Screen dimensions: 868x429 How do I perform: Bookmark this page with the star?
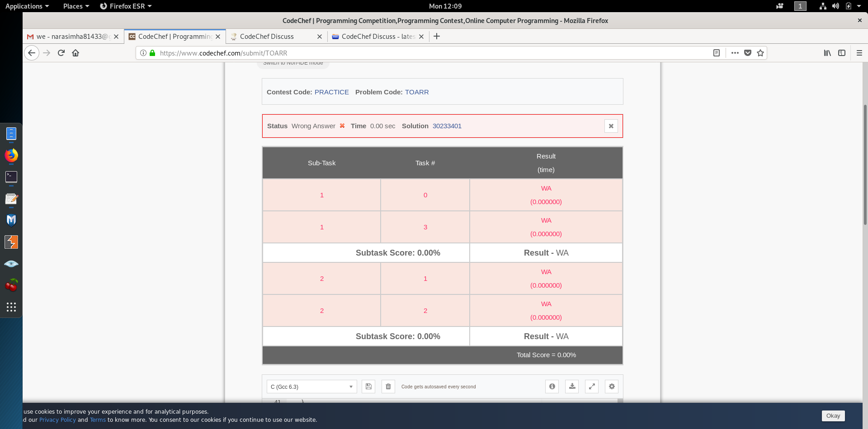click(x=760, y=53)
